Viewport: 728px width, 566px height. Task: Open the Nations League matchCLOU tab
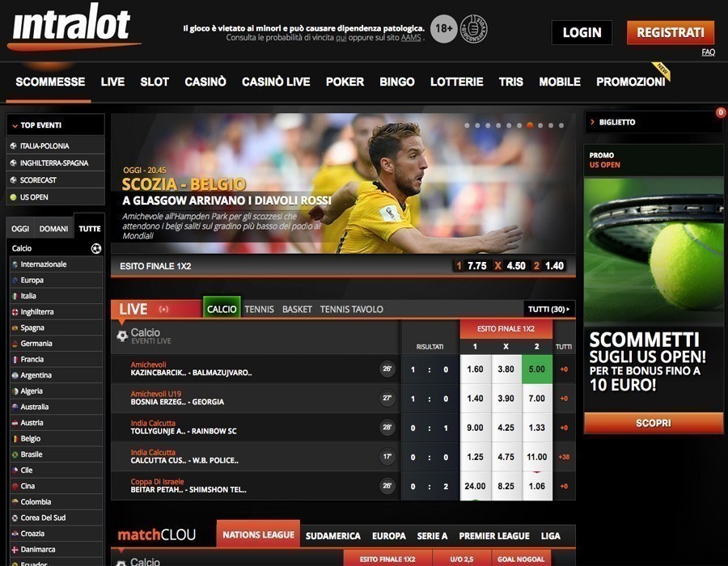pos(258,534)
